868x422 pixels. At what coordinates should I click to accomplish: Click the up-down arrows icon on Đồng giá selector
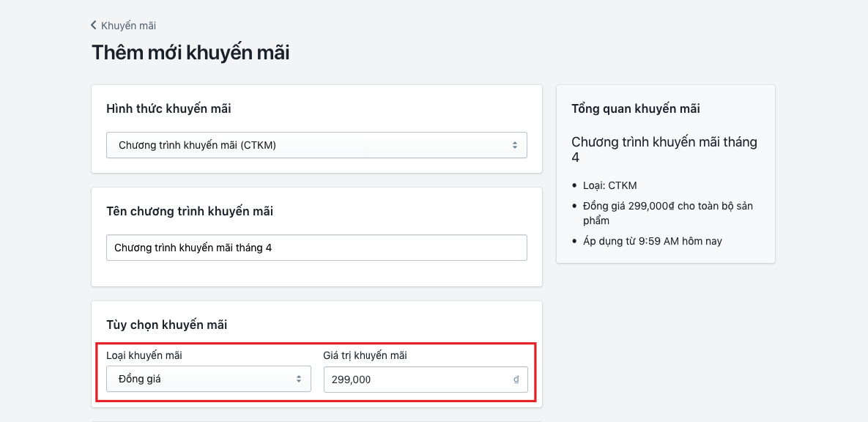click(300, 379)
